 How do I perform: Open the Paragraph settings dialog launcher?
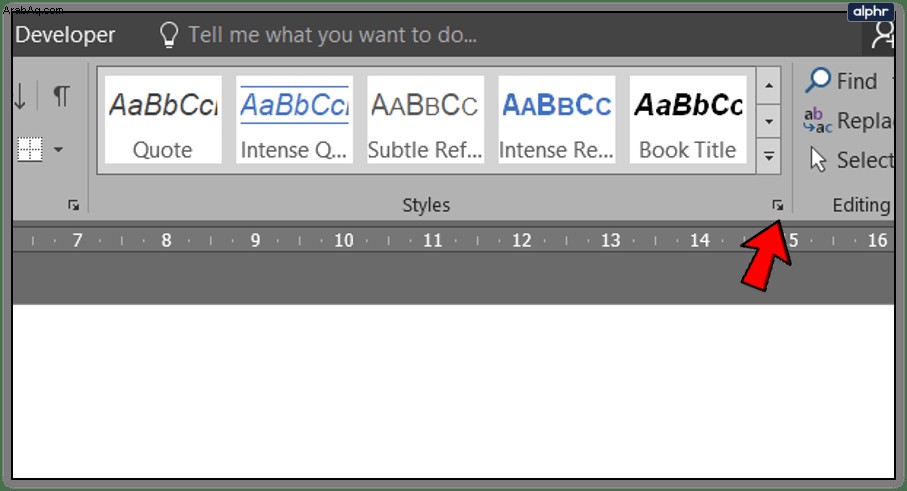coord(73,205)
